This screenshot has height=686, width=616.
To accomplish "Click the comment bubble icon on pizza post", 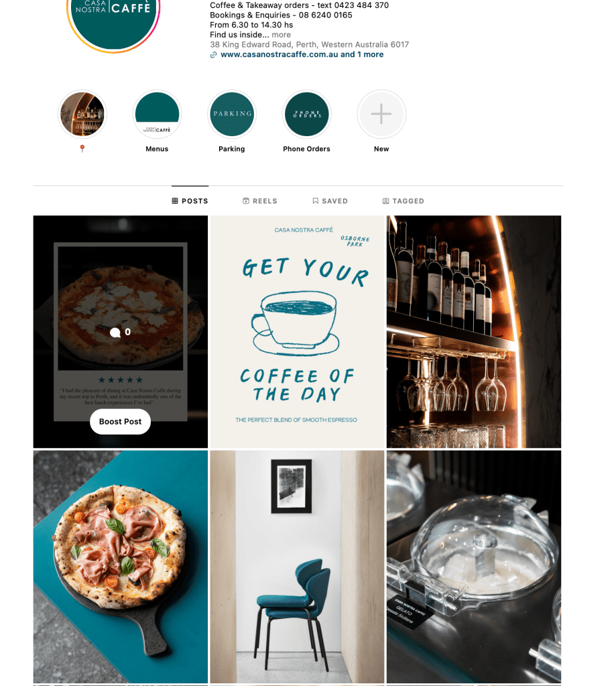I will tap(115, 333).
